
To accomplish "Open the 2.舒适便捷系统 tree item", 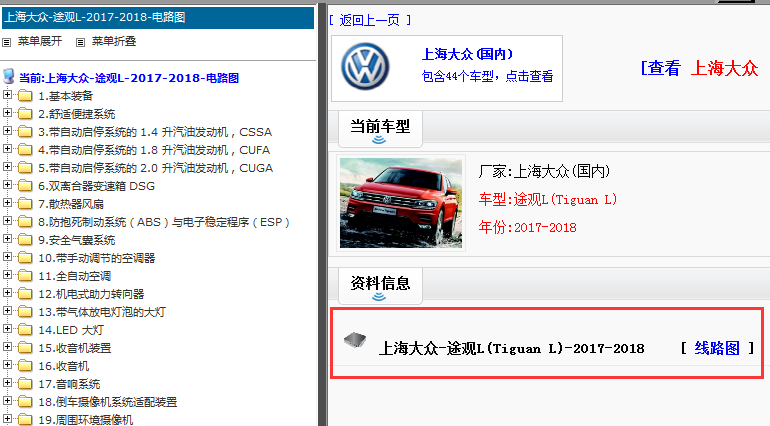I will click(x=77, y=114).
